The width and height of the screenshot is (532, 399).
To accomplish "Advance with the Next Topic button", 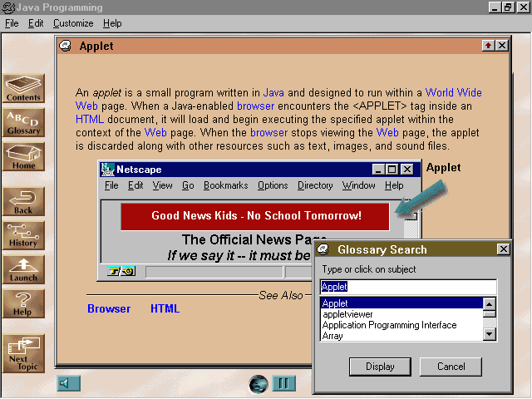I will click(x=23, y=354).
